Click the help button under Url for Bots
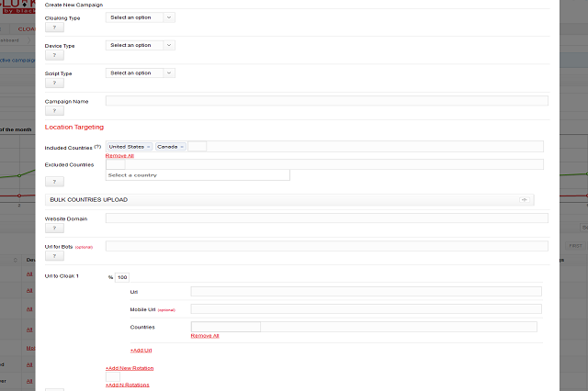588x391 pixels. [56, 256]
